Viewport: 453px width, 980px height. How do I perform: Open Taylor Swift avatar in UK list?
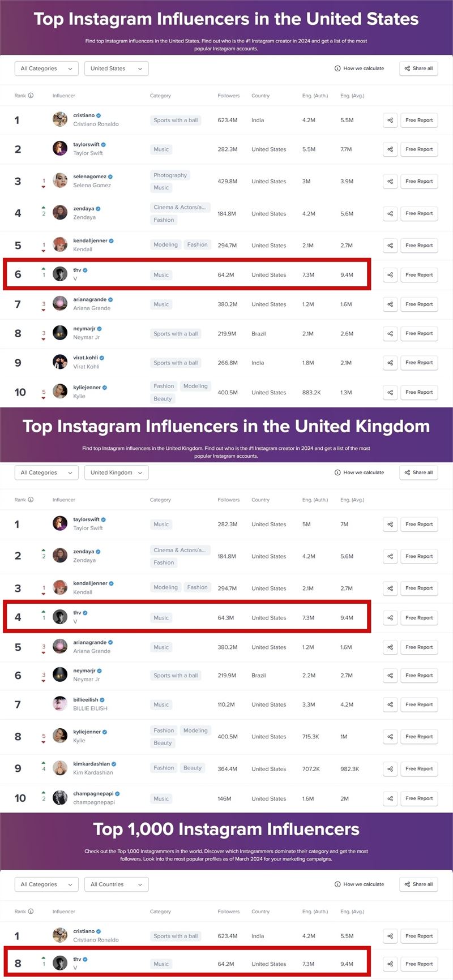click(60, 523)
